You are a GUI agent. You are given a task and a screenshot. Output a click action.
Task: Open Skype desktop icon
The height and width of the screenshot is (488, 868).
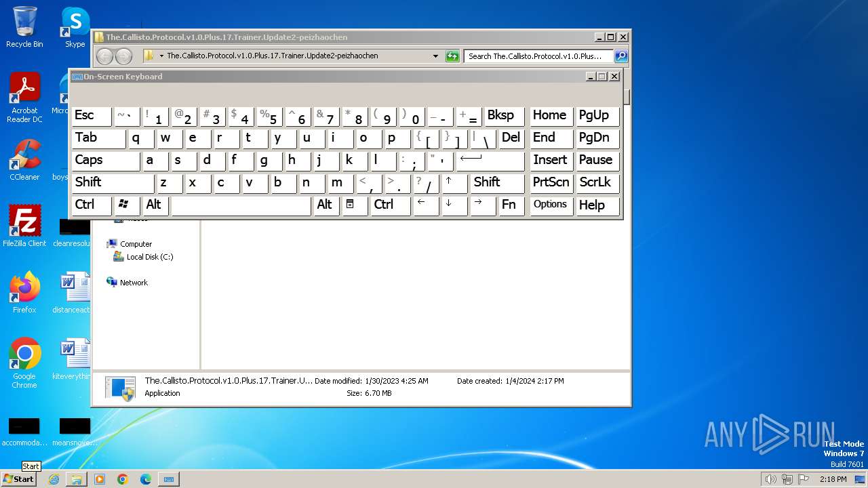tap(75, 27)
